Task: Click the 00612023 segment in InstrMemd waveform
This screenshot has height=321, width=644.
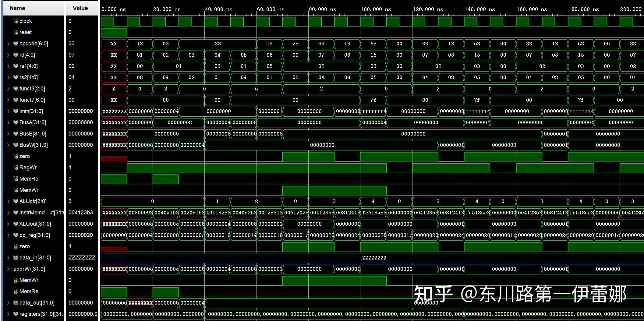Action: pyautogui.click(x=295, y=213)
